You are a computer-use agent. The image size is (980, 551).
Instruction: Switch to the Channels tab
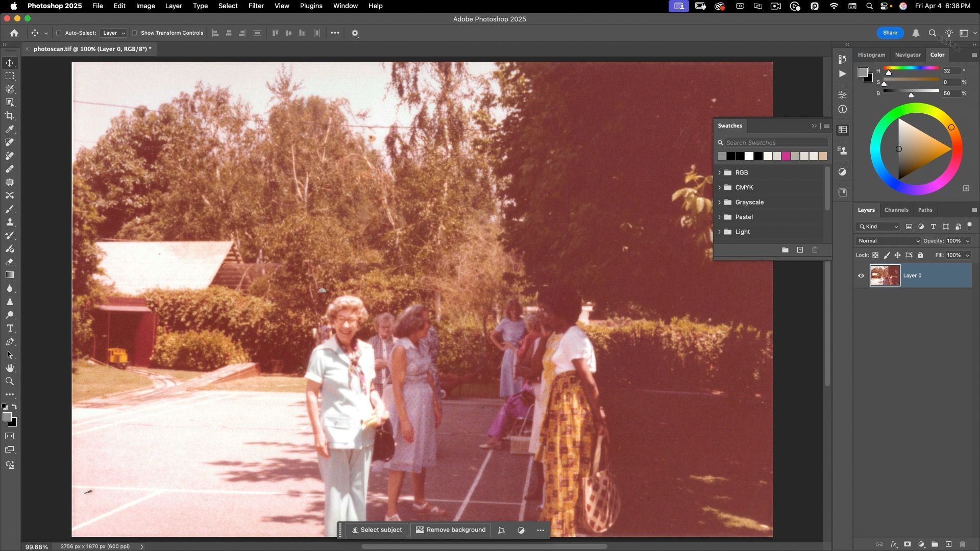896,210
